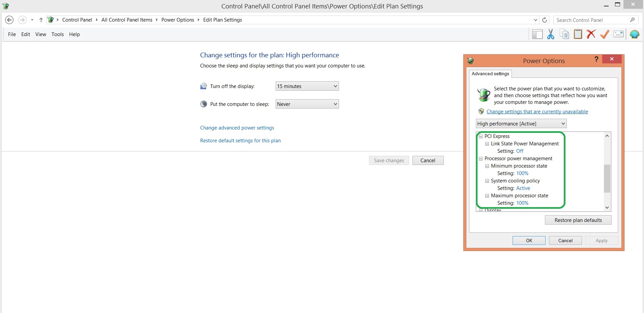The height and width of the screenshot is (313, 644).
Task: Open the Turn off the display dropdown
Action: pyautogui.click(x=307, y=86)
